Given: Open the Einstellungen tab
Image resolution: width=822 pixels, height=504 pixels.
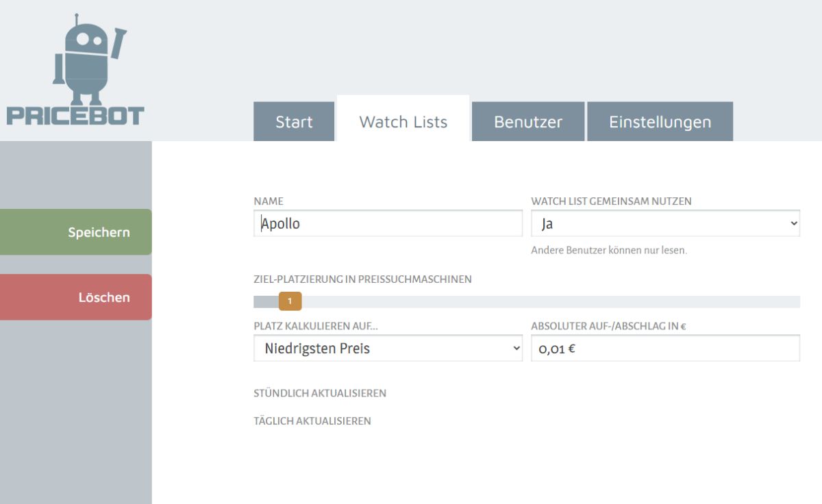Looking at the screenshot, I should click(660, 122).
